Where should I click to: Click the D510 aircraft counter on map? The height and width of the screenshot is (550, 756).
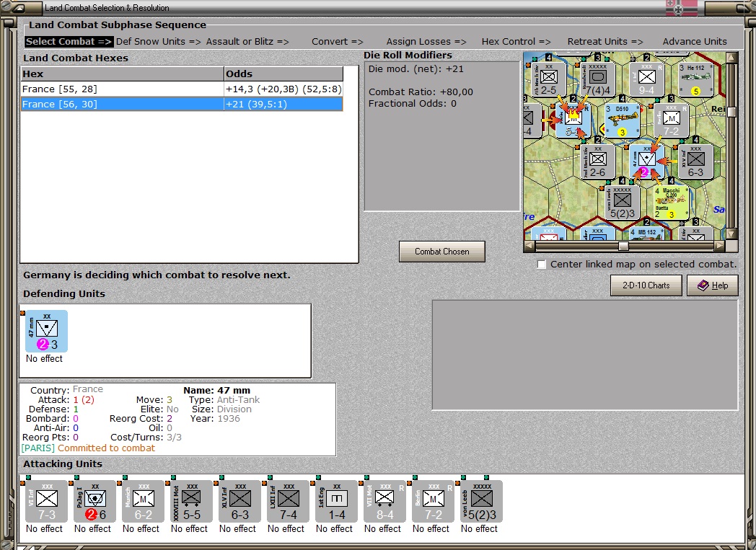click(623, 121)
